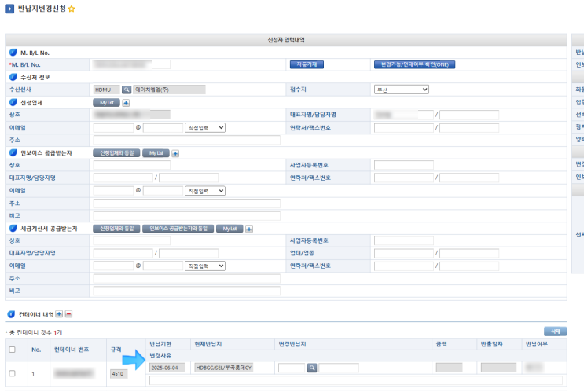Image resolution: width=584 pixels, height=392 pixels.
Task: Focus 세금계산서 공급받는자 주소 field
Action: pyautogui.click(x=186, y=278)
